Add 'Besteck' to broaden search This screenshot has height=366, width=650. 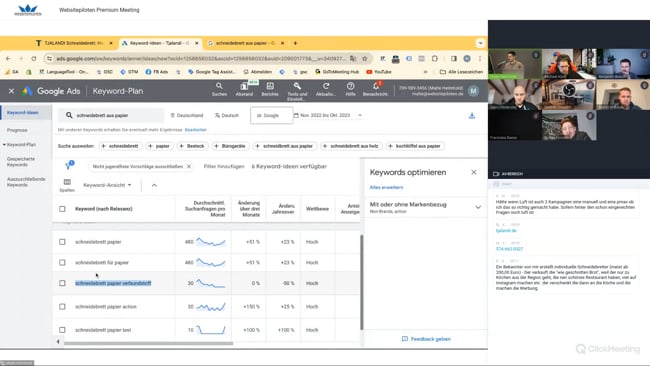click(x=192, y=146)
